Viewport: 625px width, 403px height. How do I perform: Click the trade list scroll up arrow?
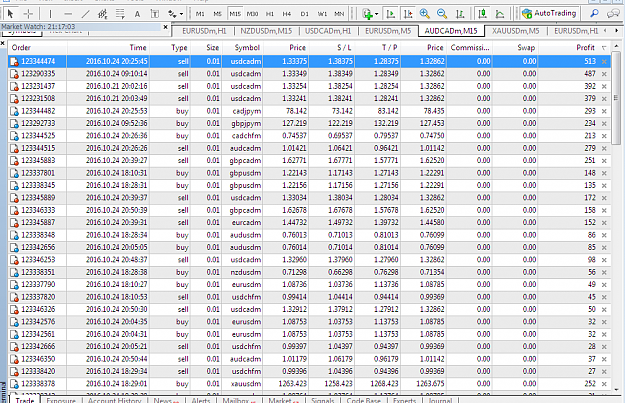click(616, 46)
